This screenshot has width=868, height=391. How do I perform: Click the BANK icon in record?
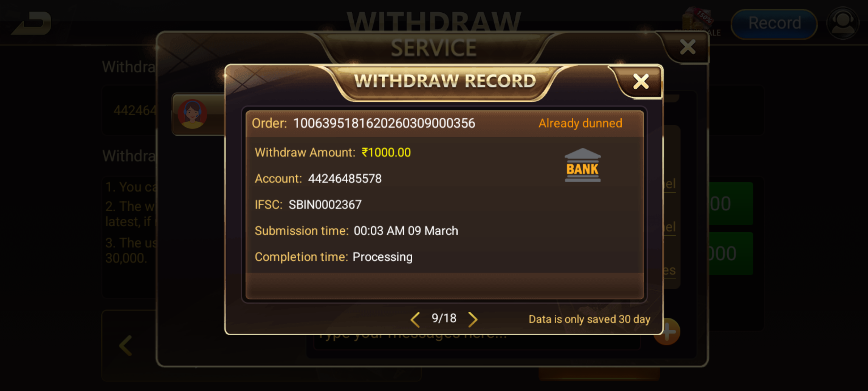pos(583,165)
